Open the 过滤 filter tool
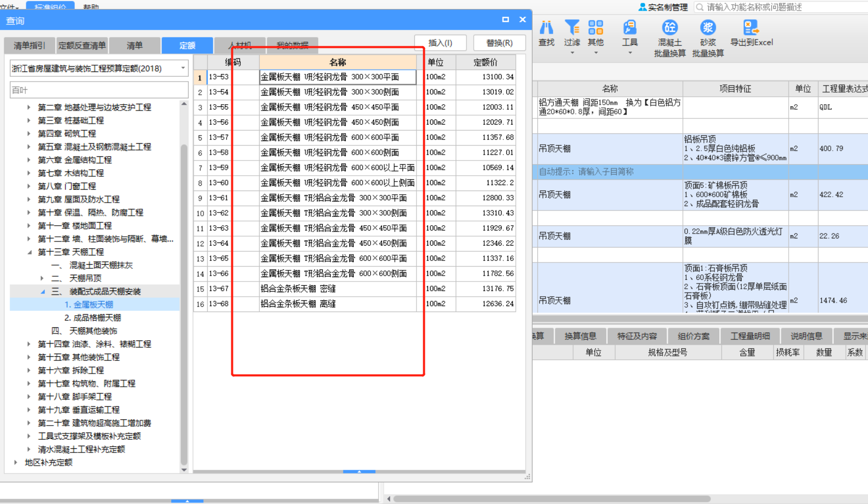The height and width of the screenshot is (504, 868). point(572,27)
